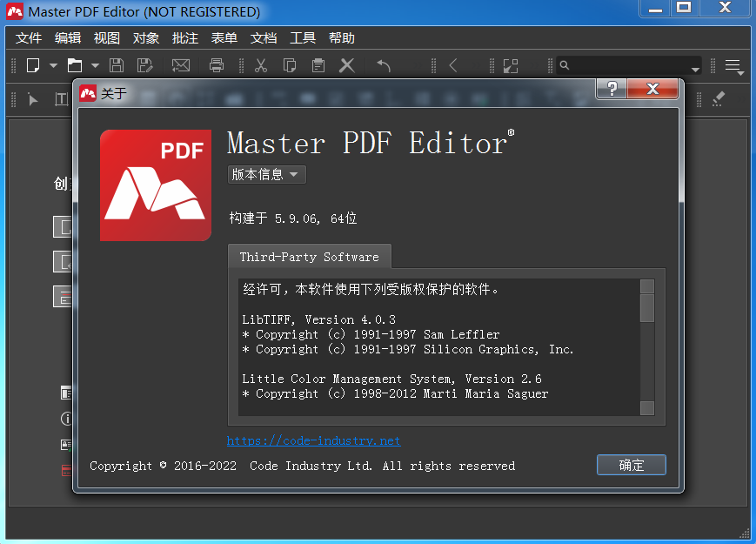Click the license text scrollbar thumb
The width and height of the screenshot is (756, 544).
[x=647, y=308]
